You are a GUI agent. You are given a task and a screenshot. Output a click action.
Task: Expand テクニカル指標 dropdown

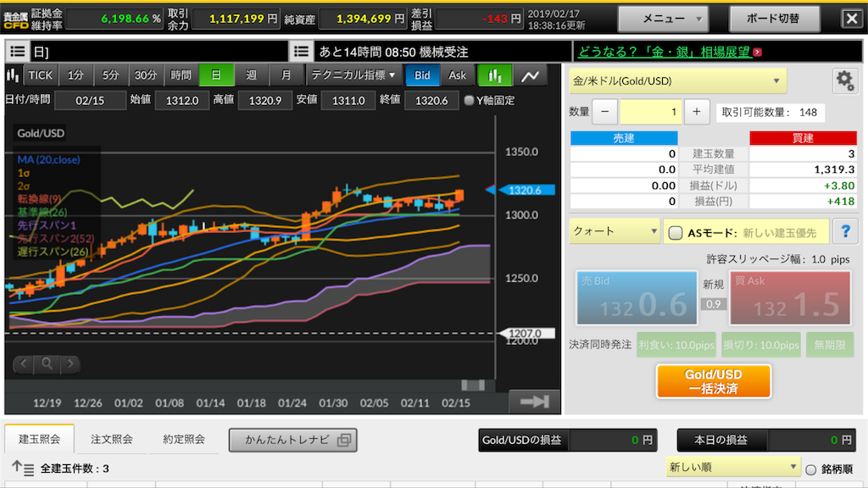[x=353, y=75]
